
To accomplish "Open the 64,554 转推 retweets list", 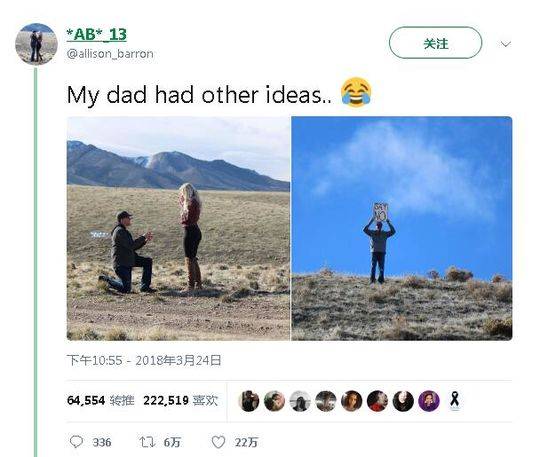I will tap(101, 401).
